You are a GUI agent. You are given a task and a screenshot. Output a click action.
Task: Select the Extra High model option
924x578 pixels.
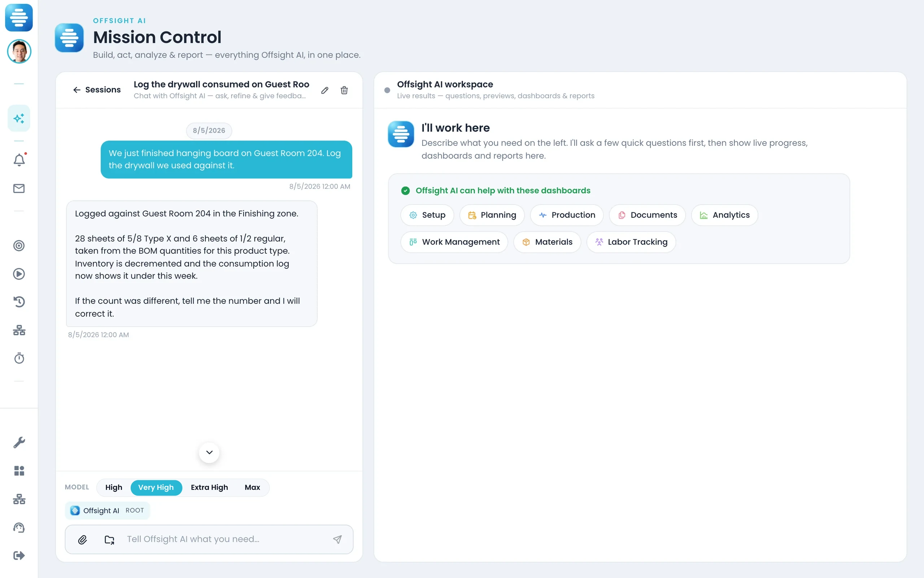[209, 487]
